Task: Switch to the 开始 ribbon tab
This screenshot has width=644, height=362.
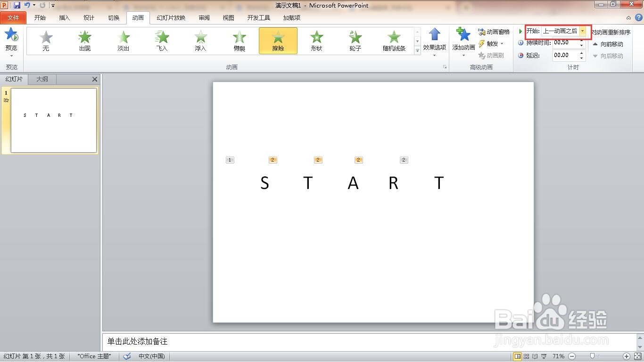Action: coord(40,18)
